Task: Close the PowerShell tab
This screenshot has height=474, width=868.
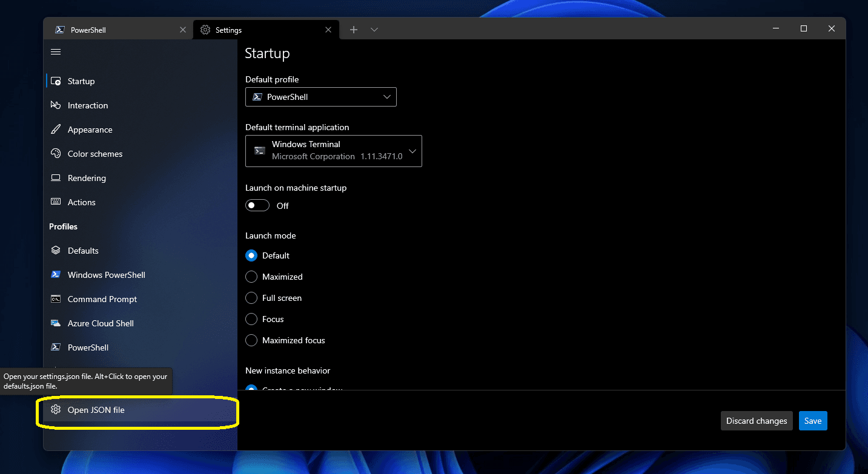Action: [183, 30]
